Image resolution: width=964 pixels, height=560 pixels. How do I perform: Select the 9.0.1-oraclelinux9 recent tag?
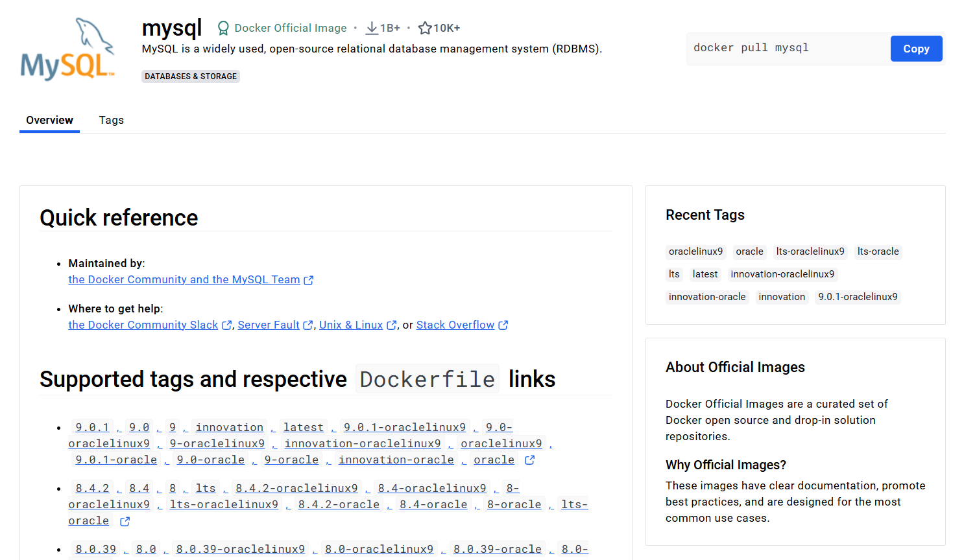click(x=858, y=297)
